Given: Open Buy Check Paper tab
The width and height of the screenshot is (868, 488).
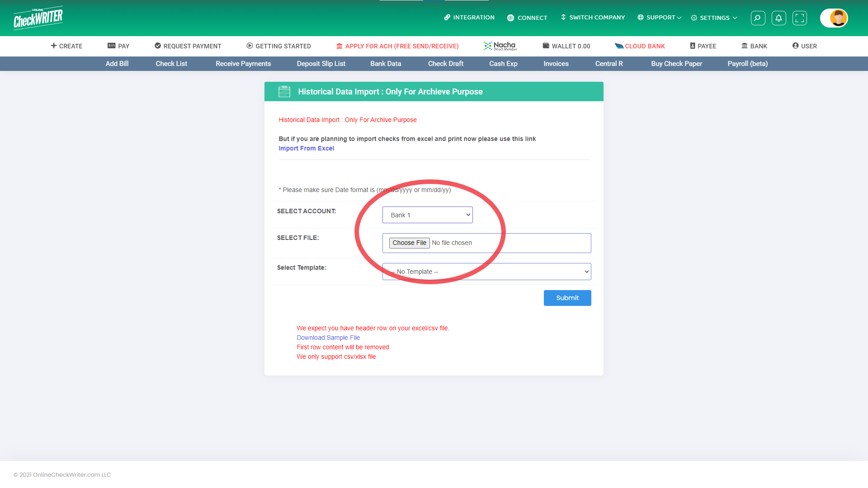Looking at the screenshot, I should 676,64.
